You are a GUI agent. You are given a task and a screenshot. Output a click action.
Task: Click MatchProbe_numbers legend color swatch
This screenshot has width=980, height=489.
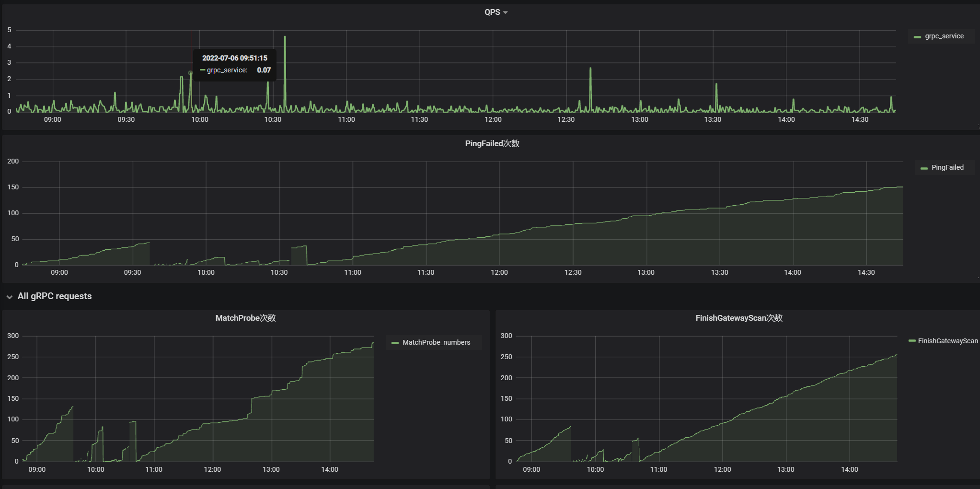coord(395,343)
